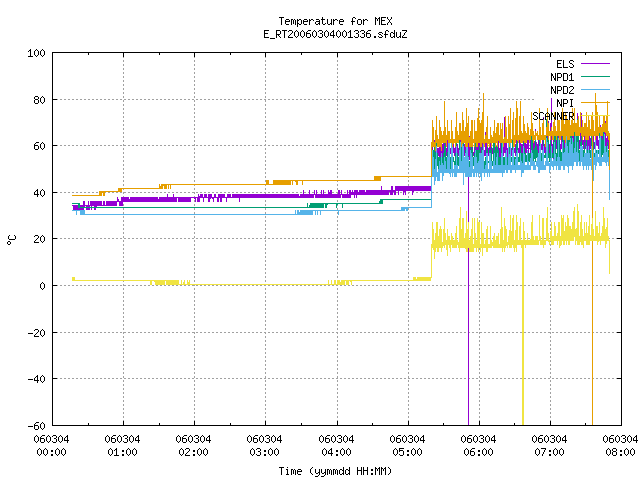Click the ELS legend label

coord(565,64)
